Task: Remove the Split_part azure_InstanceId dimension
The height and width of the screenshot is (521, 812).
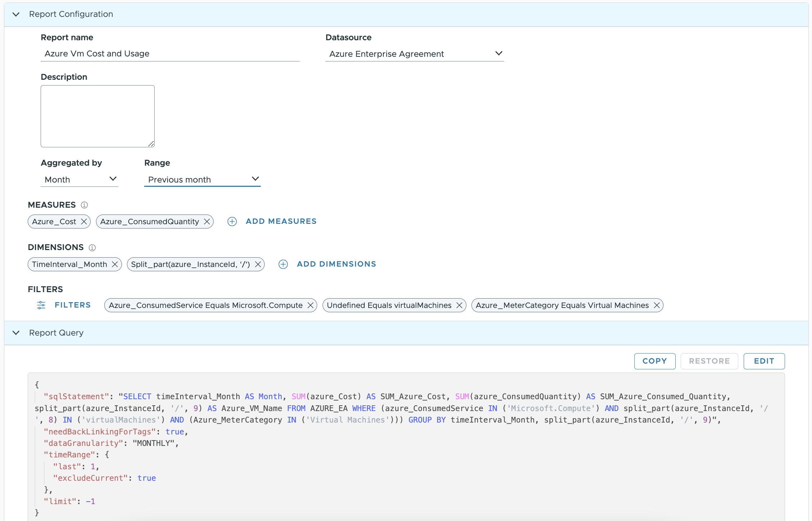Action: pos(258,264)
